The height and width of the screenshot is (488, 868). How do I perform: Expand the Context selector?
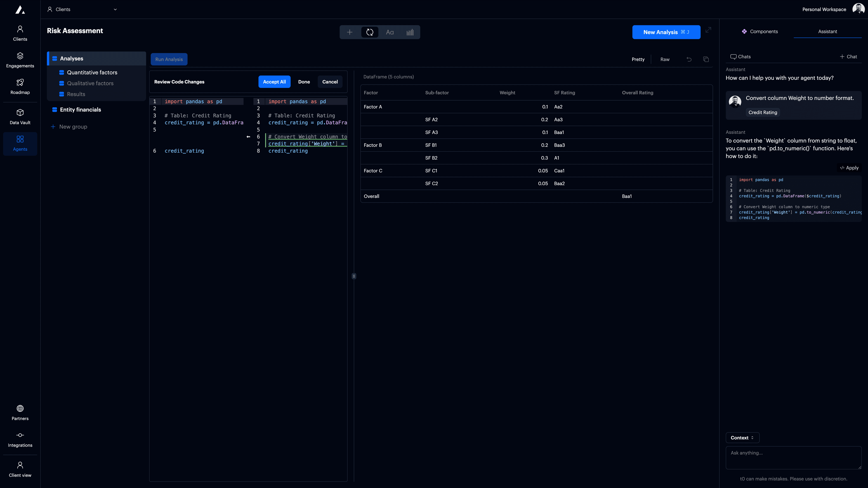(x=742, y=437)
